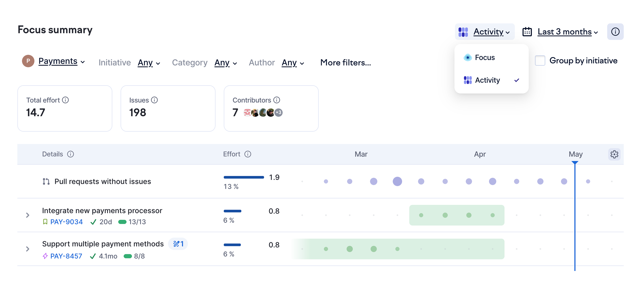Click More filters… button

point(345,63)
